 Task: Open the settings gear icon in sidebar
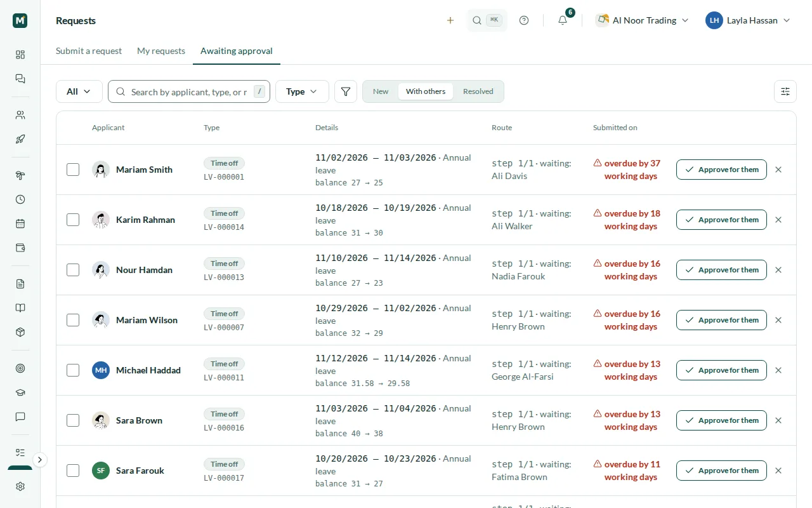[20, 486]
